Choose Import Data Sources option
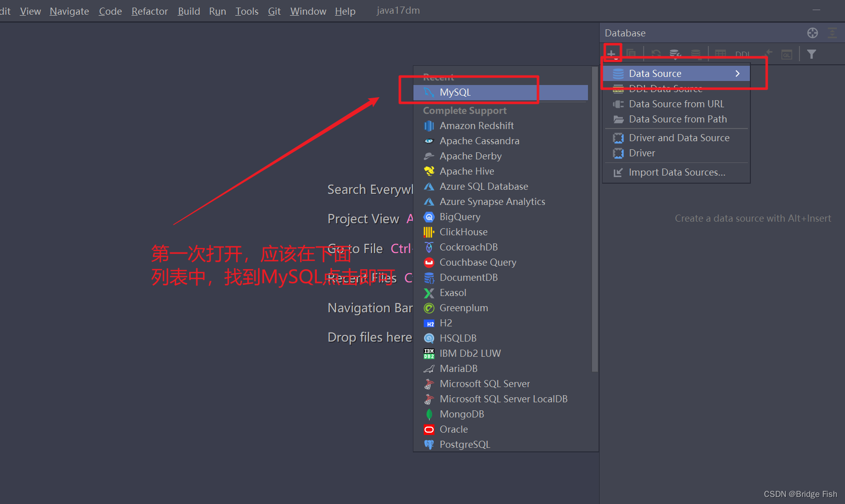Screen dimensions: 845x504 tap(675, 172)
